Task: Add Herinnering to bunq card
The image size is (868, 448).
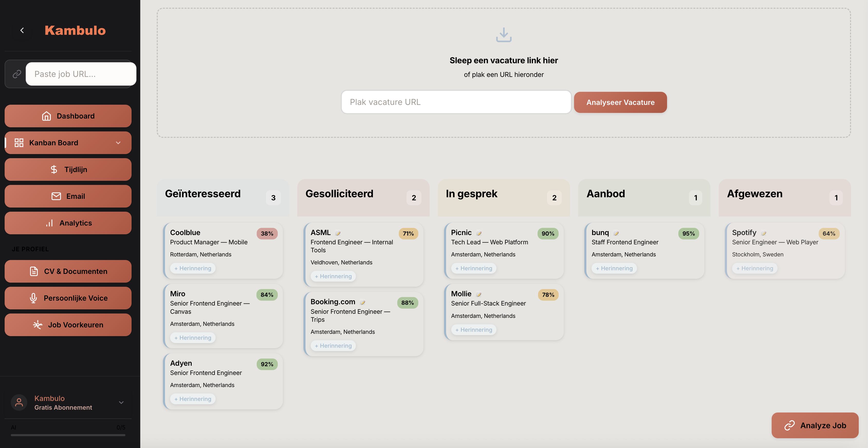Action: (614, 268)
